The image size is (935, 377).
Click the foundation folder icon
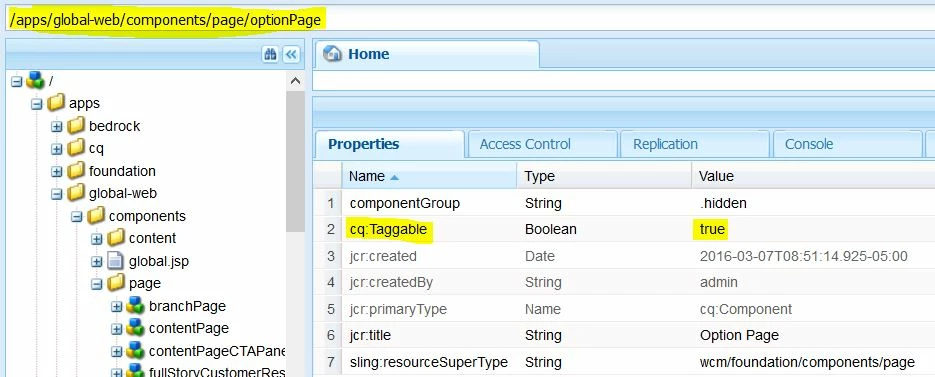76,171
